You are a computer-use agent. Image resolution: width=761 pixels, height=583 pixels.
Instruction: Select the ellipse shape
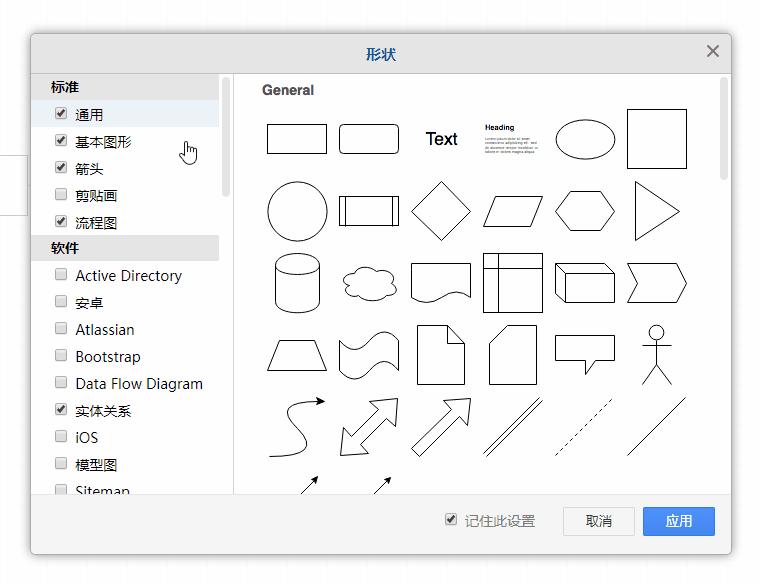point(585,139)
